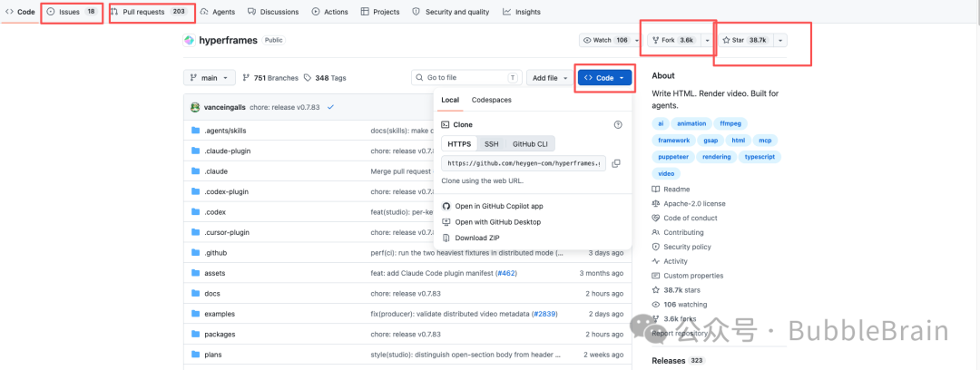980x370 pixels.
Task: Open the #2839 pull request link
Action: tap(544, 314)
